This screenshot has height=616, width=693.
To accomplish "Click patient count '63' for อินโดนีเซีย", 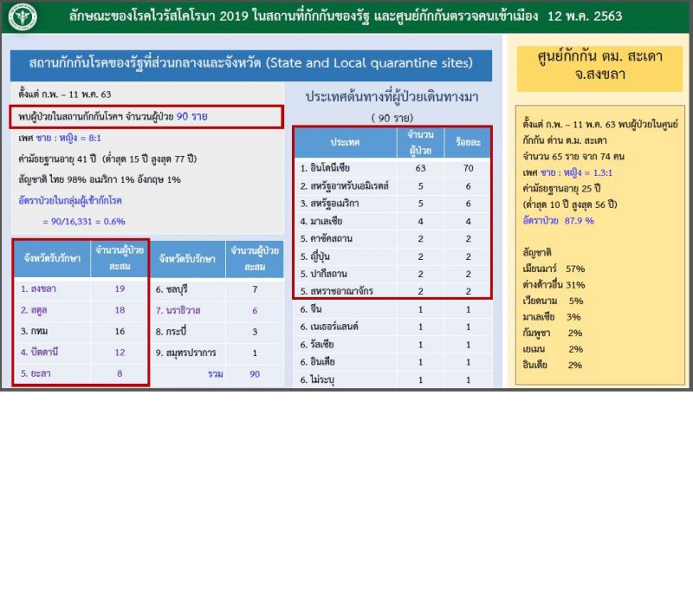I will pos(420,168).
